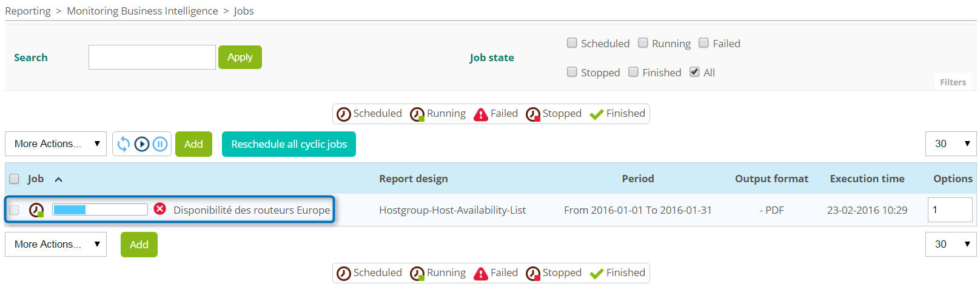This screenshot has width=980, height=287.
Task: Click the running status clock icon in job row
Action: [36, 210]
